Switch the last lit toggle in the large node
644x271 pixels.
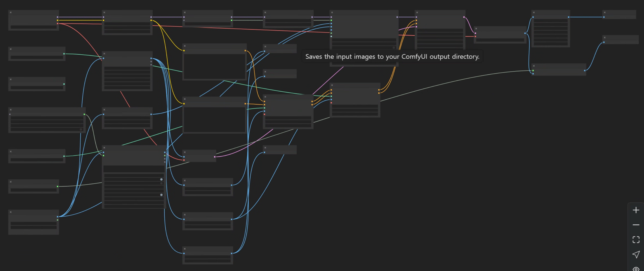click(161, 195)
